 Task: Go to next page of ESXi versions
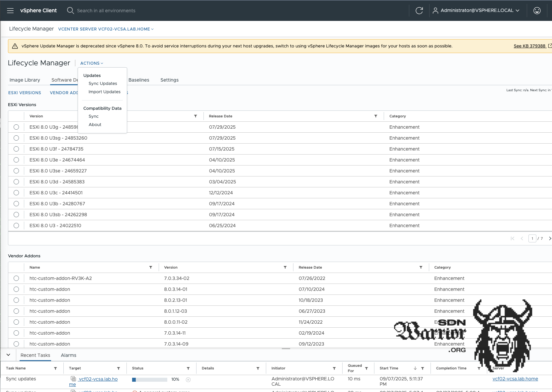point(550,238)
